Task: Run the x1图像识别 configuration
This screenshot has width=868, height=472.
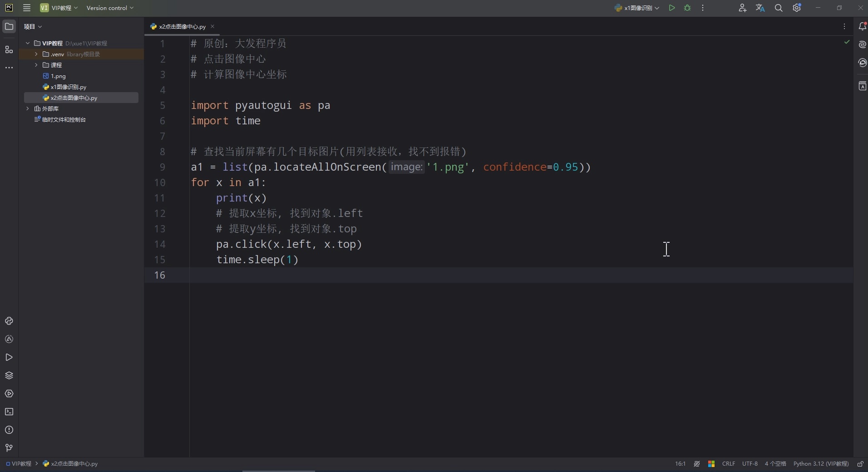Action: (672, 8)
